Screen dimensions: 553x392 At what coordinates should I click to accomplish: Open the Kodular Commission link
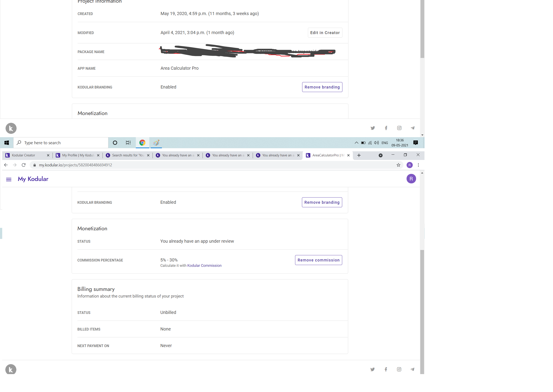[204, 265]
